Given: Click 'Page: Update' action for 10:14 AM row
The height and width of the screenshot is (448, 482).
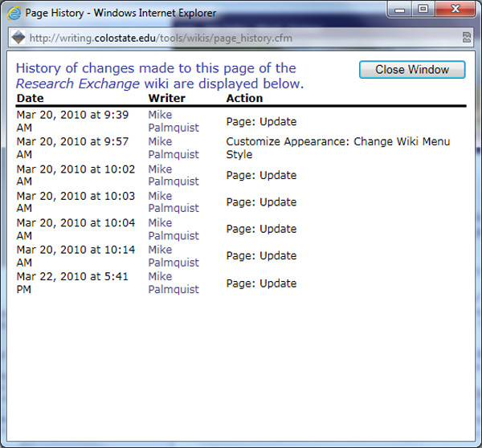Looking at the screenshot, I should click(x=261, y=255).
